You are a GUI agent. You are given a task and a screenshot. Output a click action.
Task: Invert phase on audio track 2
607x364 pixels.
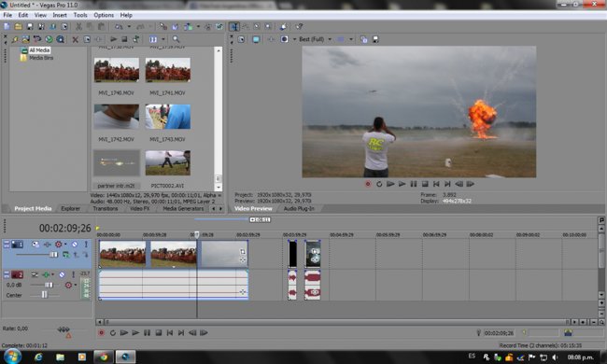click(x=35, y=274)
